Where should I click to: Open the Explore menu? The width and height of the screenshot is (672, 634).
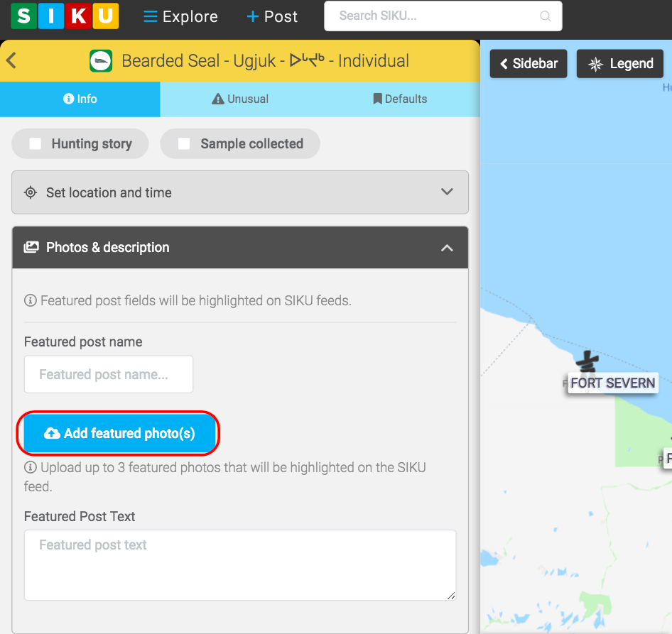pyautogui.click(x=180, y=16)
